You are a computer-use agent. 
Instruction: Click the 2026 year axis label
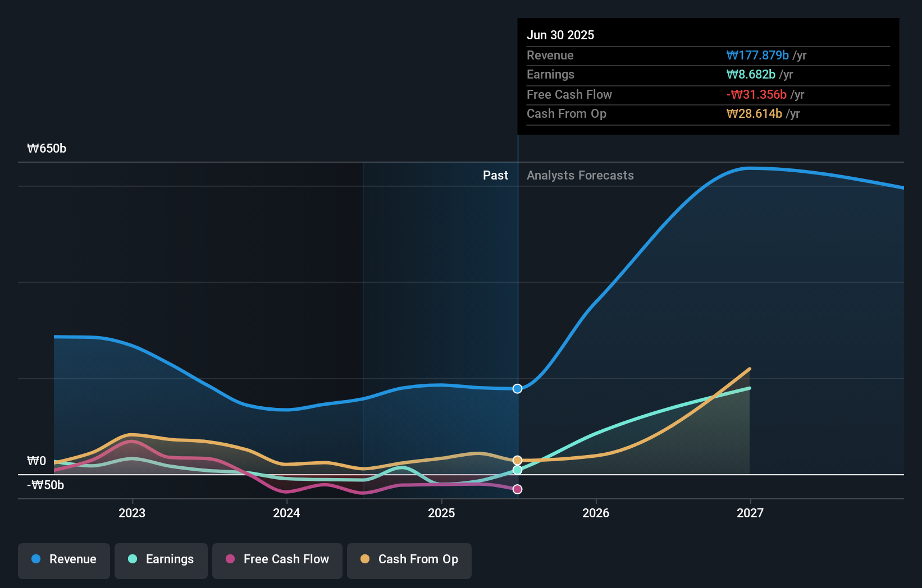point(596,513)
